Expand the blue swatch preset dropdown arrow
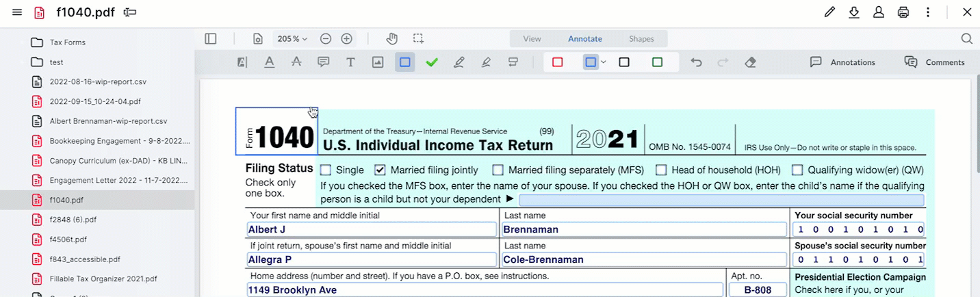 (604, 62)
